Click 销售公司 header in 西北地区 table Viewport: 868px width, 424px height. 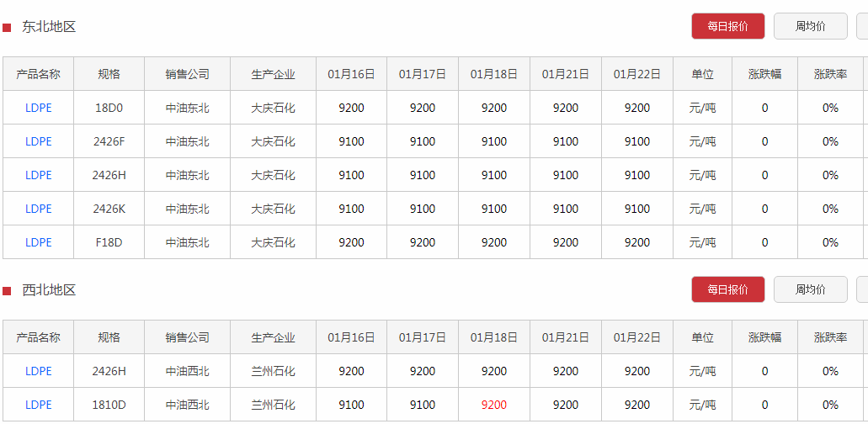(x=187, y=337)
